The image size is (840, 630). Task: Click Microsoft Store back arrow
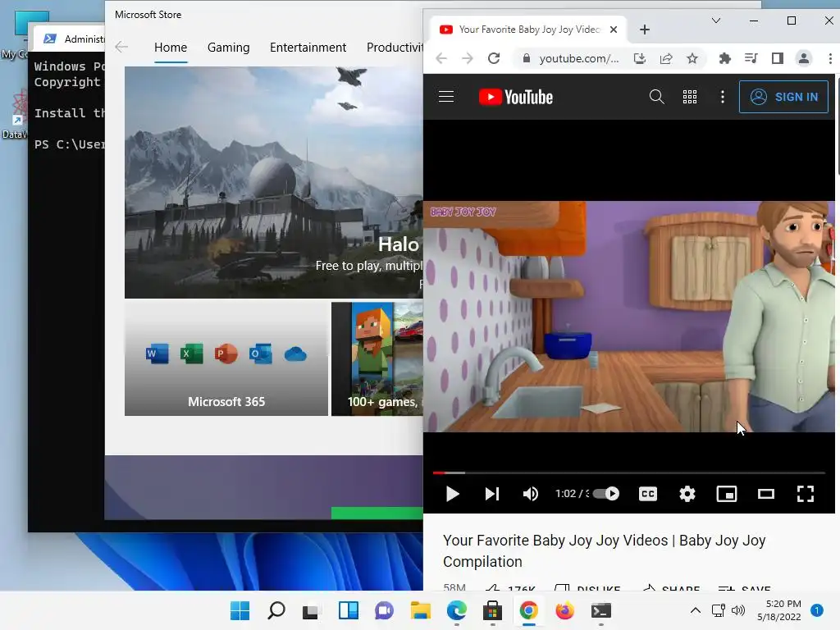point(121,47)
